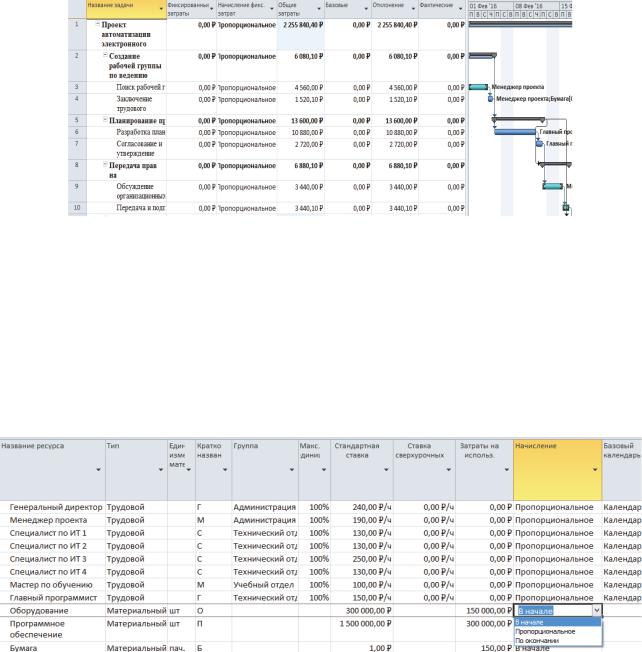Screen dimensions: 642x652
Task: Select task name "Поиск рабочей г"
Action: 141,87
